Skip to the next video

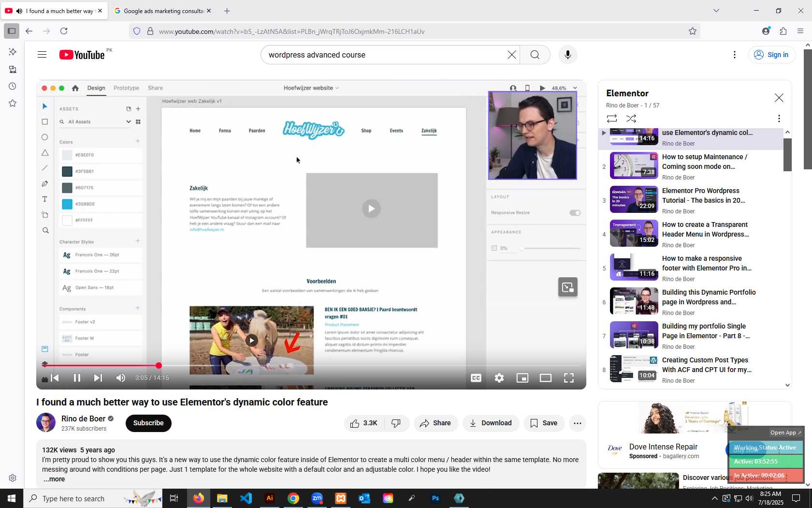pos(98,378)
